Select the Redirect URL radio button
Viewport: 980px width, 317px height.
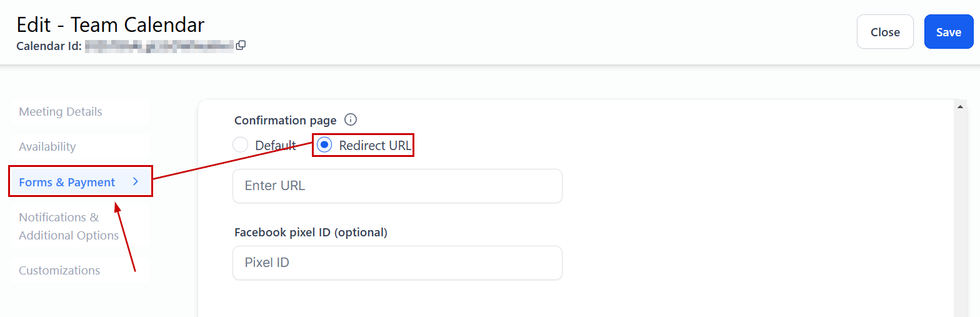point(324,145)
